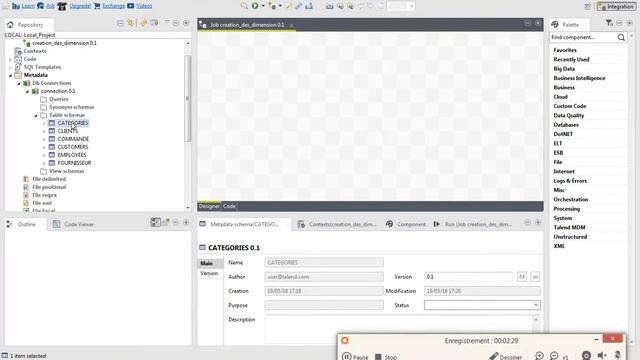
Task: Click the palette search magnifier icon
Action: click(621, 37)
